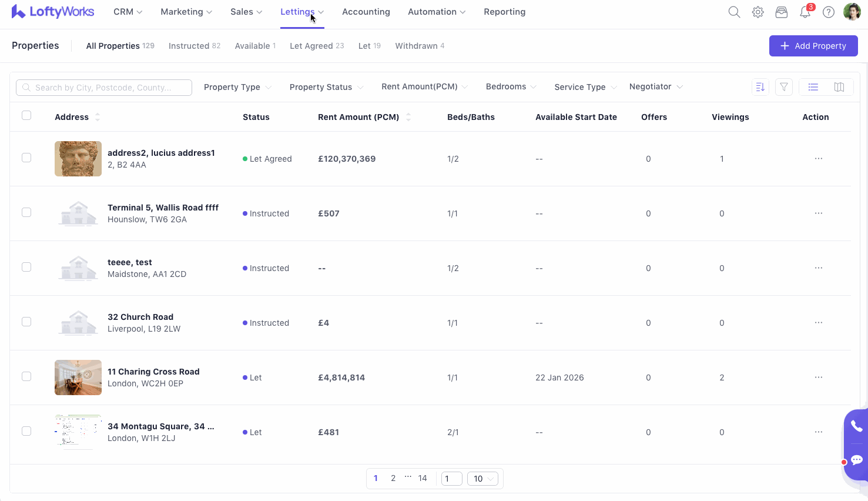Open the page size dropdown showing 10
868x501 pixels.
(x=482, y=479)
